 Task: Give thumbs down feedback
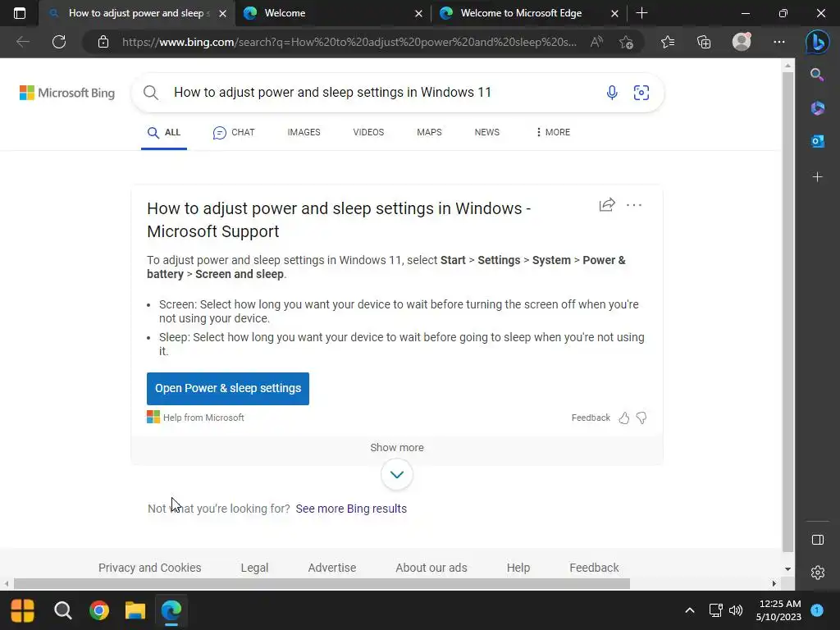pyautogui.click(x=641, y=418)
